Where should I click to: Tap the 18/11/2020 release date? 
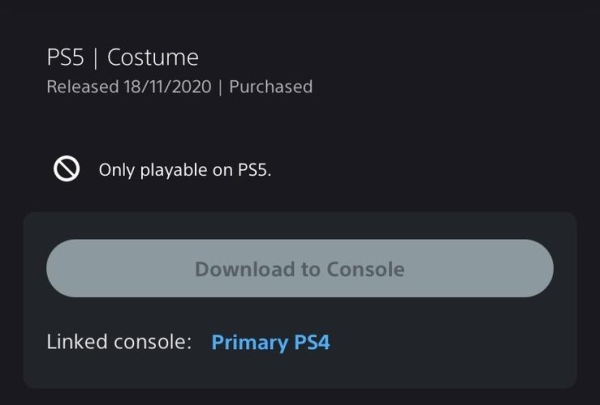167,87
